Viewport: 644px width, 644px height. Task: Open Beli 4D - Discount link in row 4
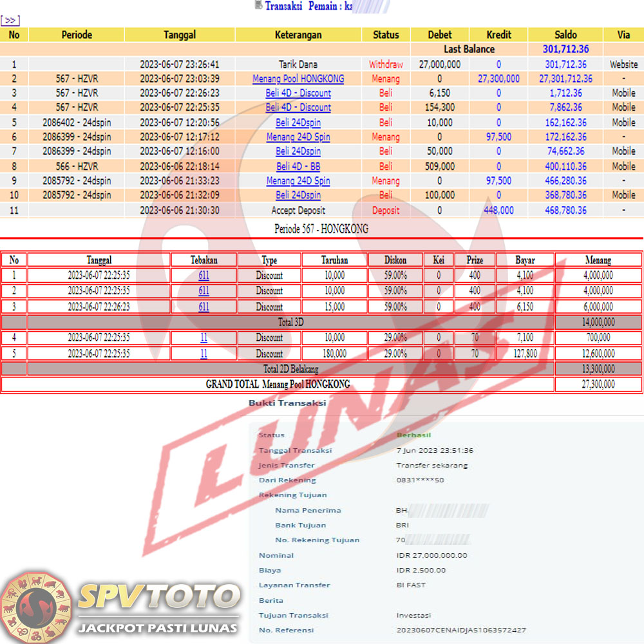(x=298, y=108)
